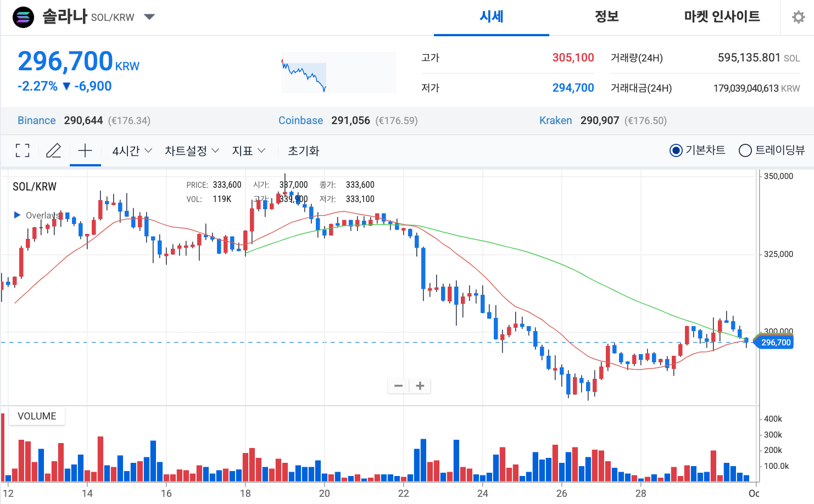Open the 4시간 timeframe dropdown
Screen dimensions: 814x504
pos(131,150)
